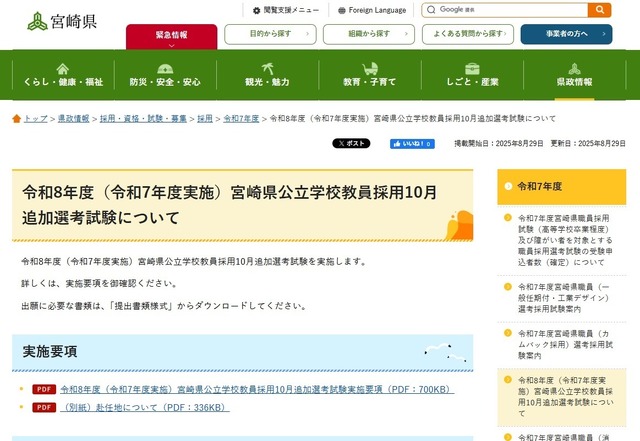Go to 採用 breadcrumb link
The height and width of the screenshot is (441, 640).
pyautogui.click(x=205, y=119)
